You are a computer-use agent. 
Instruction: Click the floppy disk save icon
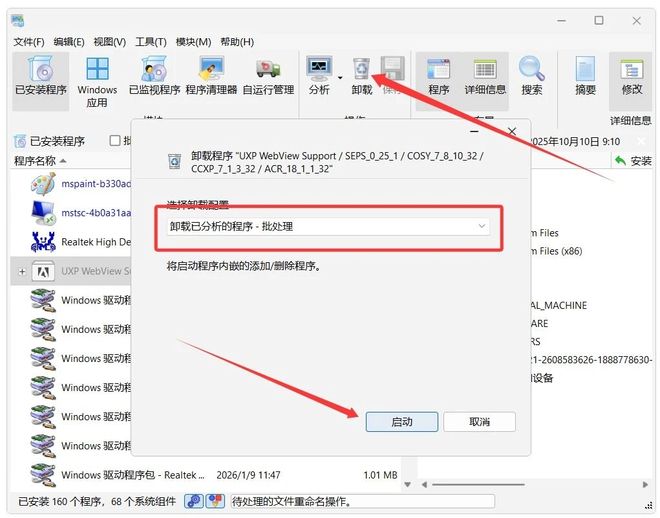(392, 69)
